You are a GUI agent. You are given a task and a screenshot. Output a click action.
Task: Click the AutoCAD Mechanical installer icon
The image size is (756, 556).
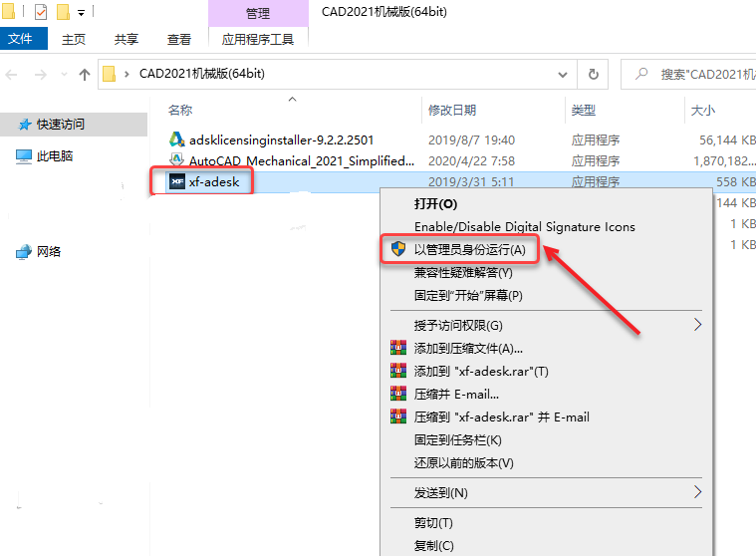coord(177,159)
